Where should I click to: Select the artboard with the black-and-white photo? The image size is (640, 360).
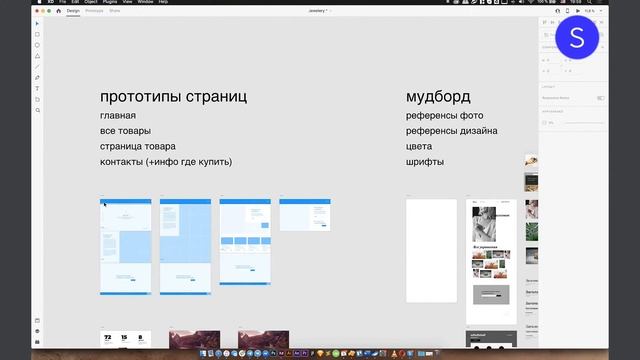491,262
